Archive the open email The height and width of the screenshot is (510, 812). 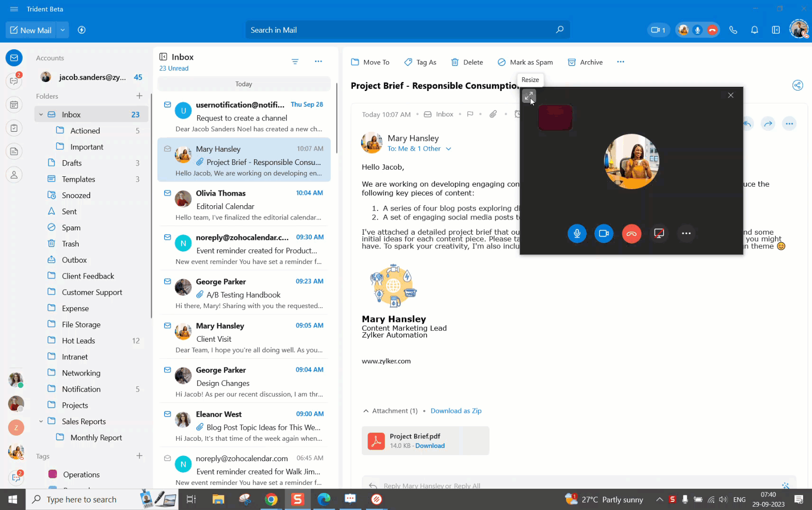click(x=585, y=62)
